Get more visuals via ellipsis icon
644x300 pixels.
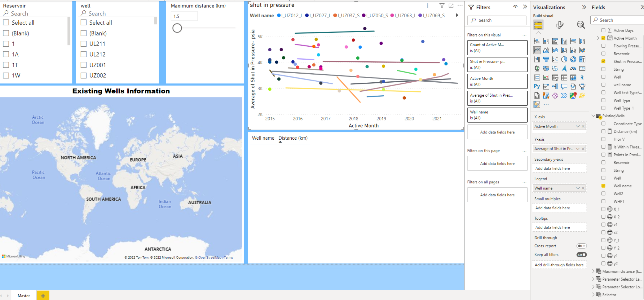pyautogui.click(x=546, y=104)
